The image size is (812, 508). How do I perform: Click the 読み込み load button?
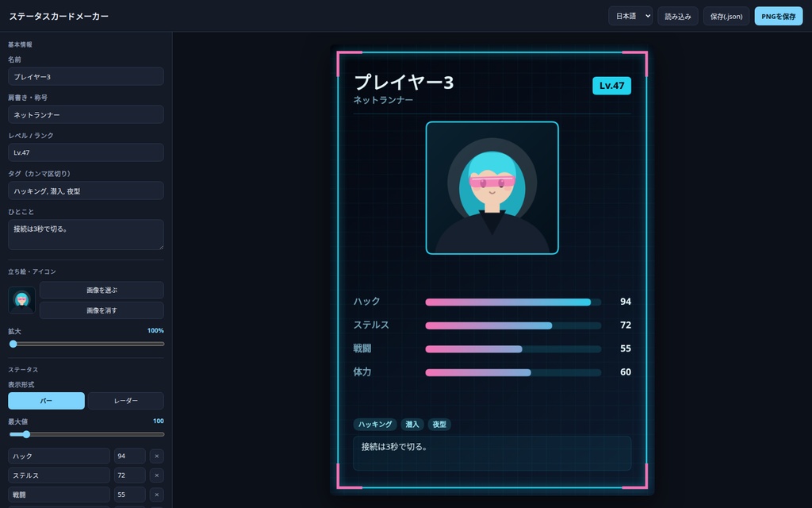677,16
